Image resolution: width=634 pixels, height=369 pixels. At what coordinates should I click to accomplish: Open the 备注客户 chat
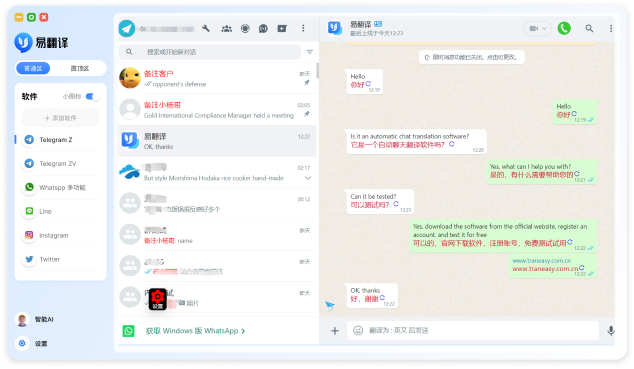pyautogui.click(x=217, y=78)
